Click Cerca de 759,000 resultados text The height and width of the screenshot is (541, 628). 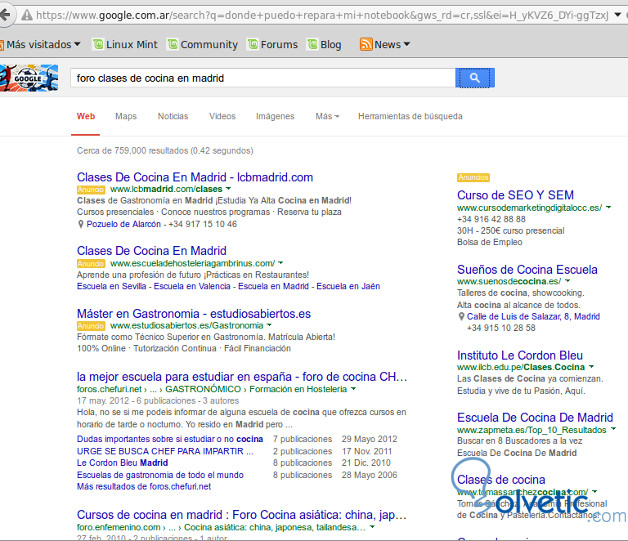point(165,151)
